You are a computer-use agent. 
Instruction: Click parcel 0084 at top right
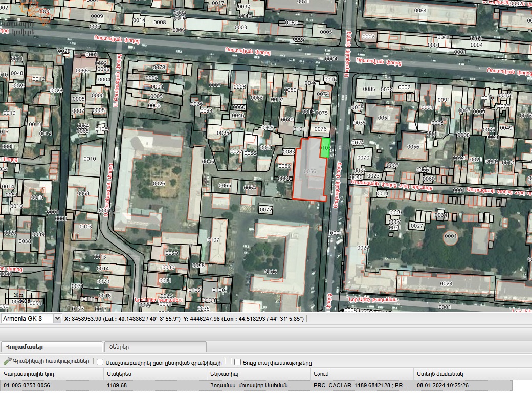click(420, 11)
